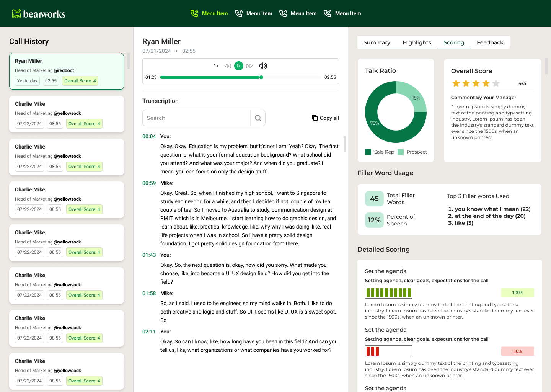Viewport: 551px width, 392px height.
Task: Open Charlie Mike's most recent call card
Action: (67, 114)
